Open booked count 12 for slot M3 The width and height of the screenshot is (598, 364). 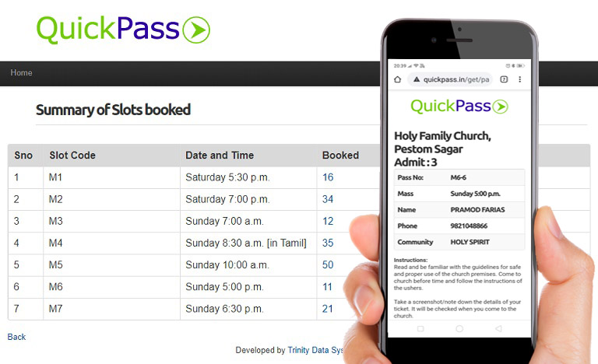(328, 221)
